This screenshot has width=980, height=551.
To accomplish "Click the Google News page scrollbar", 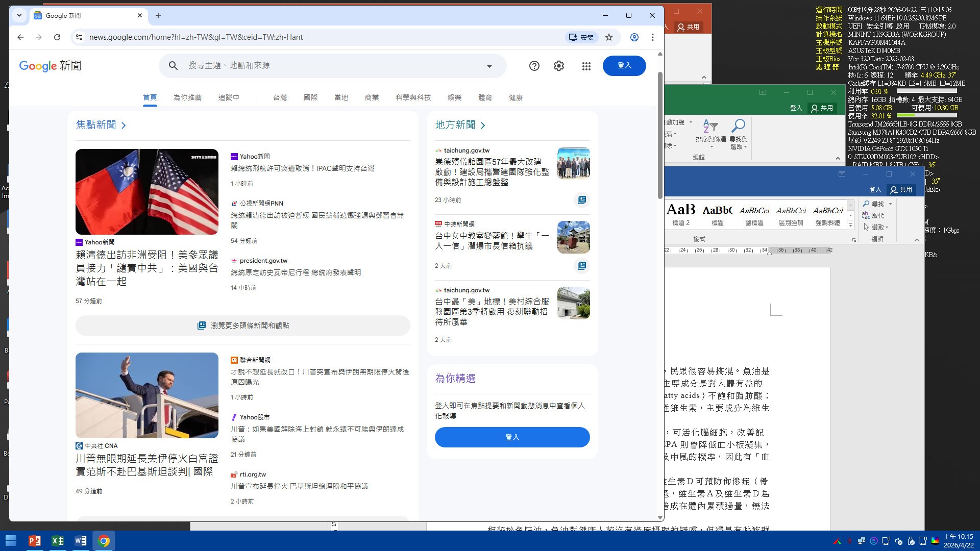I will click(659, 135).
